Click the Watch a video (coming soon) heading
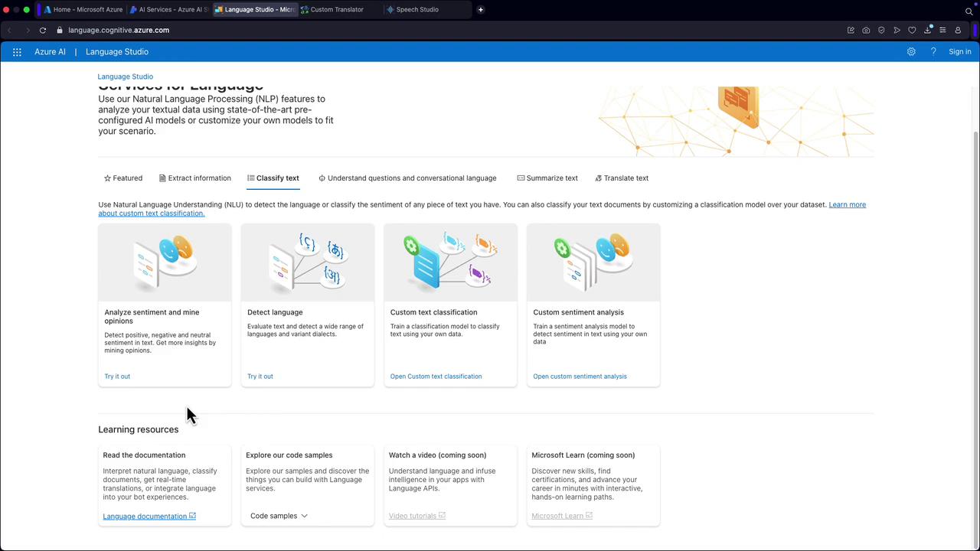This screenshot has width=980, height=551. (437, 455)
